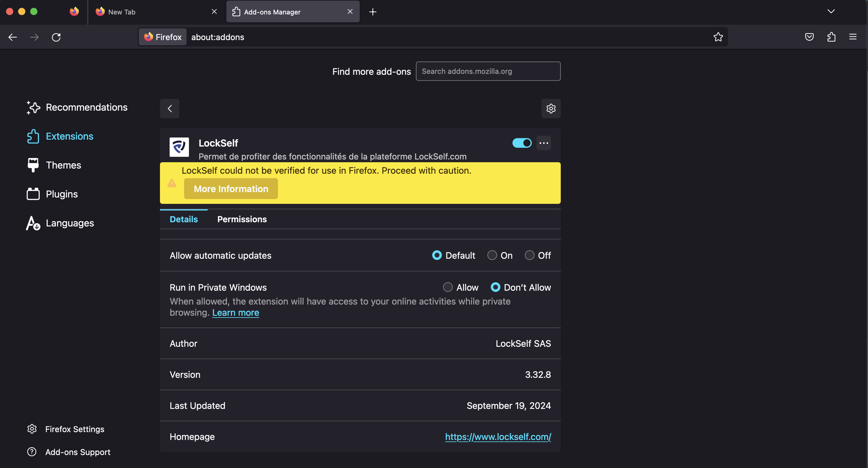Click the LockSelf extension title

point(218,143)
